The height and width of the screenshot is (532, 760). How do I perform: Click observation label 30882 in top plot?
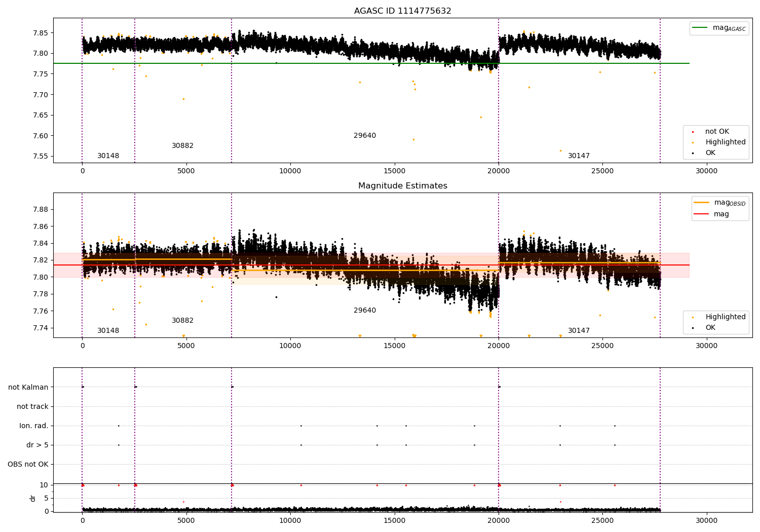click(182, 146)
